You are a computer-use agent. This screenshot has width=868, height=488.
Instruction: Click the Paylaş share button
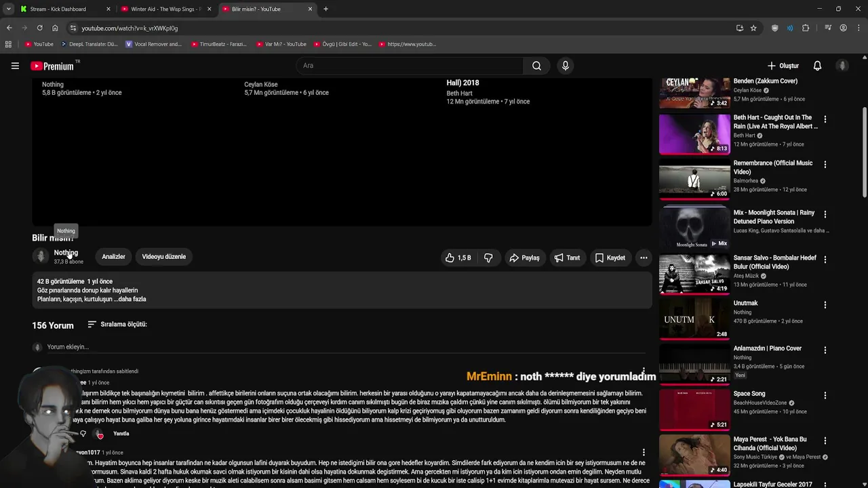point(524,258)
